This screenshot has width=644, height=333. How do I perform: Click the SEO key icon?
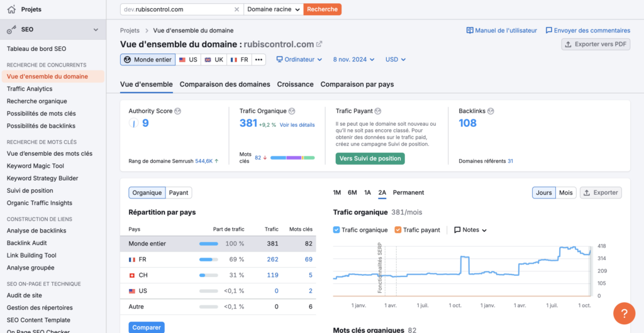pos(11,30)
